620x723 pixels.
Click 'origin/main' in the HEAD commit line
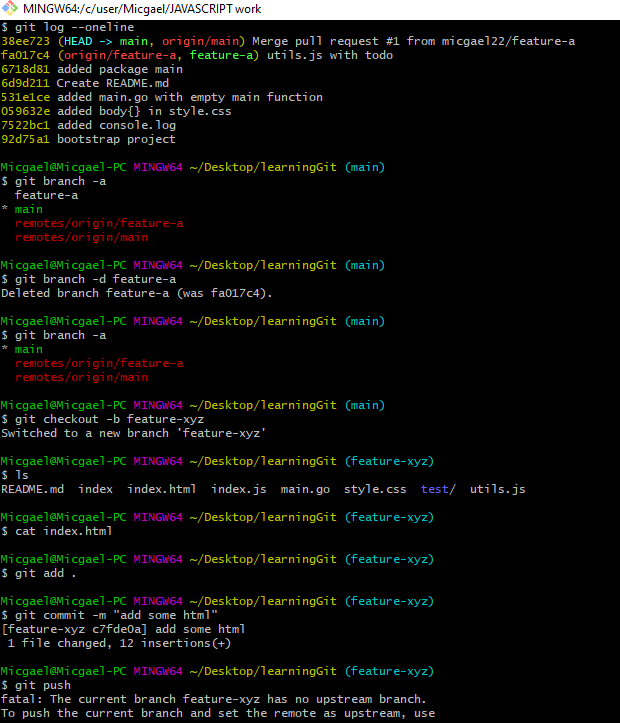point(201,41)
